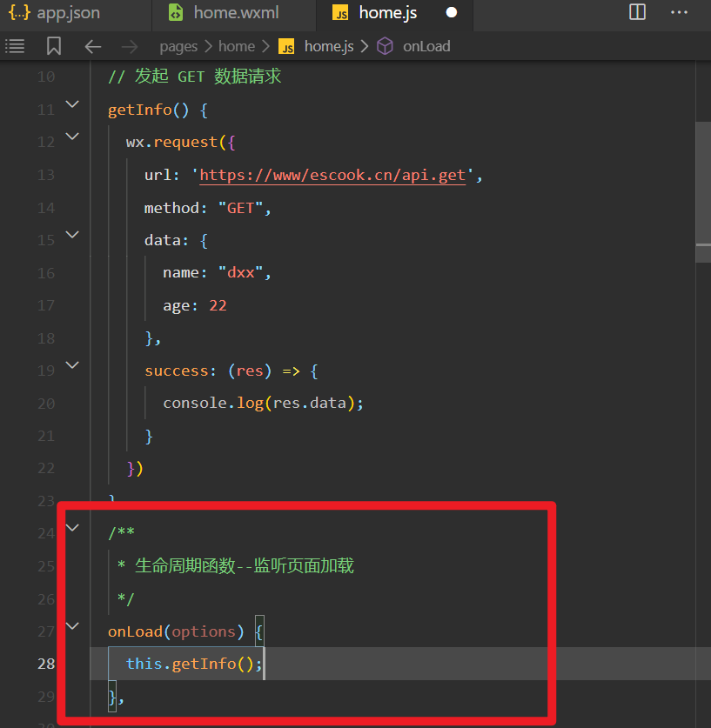Place cursor on method: "GET" line

tap(208, 208)
